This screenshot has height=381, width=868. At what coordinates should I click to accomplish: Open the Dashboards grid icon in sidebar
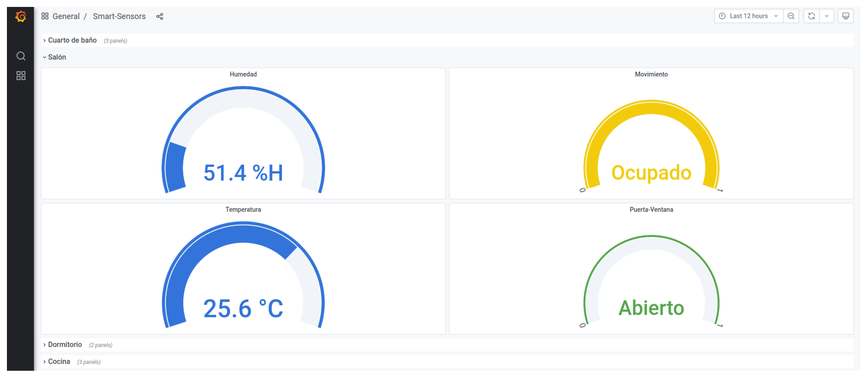21,76
